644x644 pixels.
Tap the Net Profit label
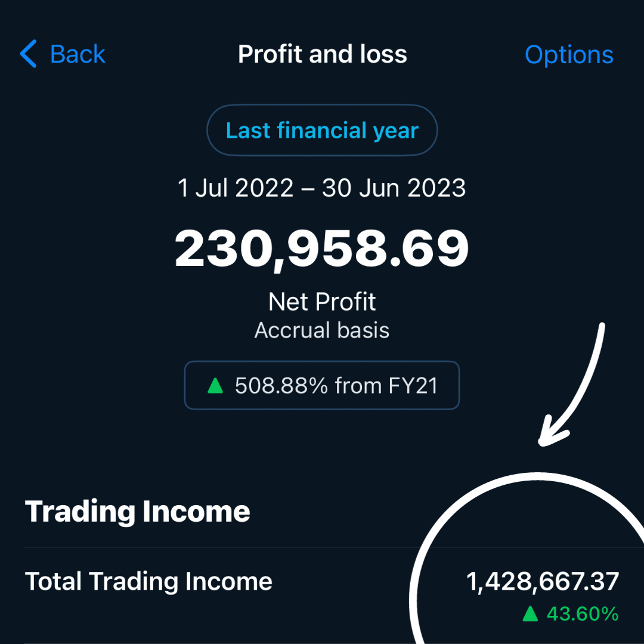click(x=322, y=302)
